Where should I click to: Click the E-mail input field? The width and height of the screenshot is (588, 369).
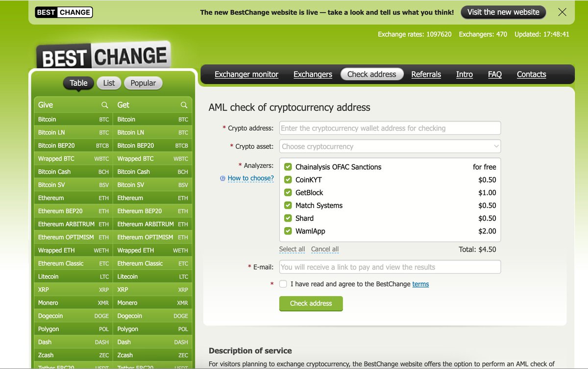(x=390, y=267)
